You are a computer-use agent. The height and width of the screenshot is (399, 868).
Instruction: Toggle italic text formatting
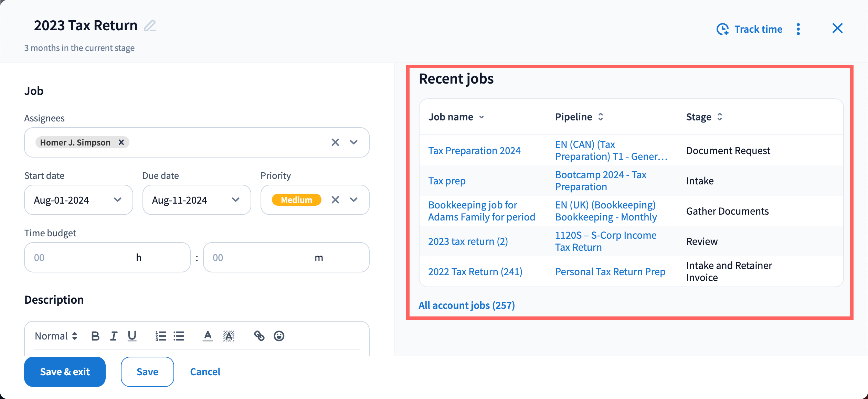(114, 336)
